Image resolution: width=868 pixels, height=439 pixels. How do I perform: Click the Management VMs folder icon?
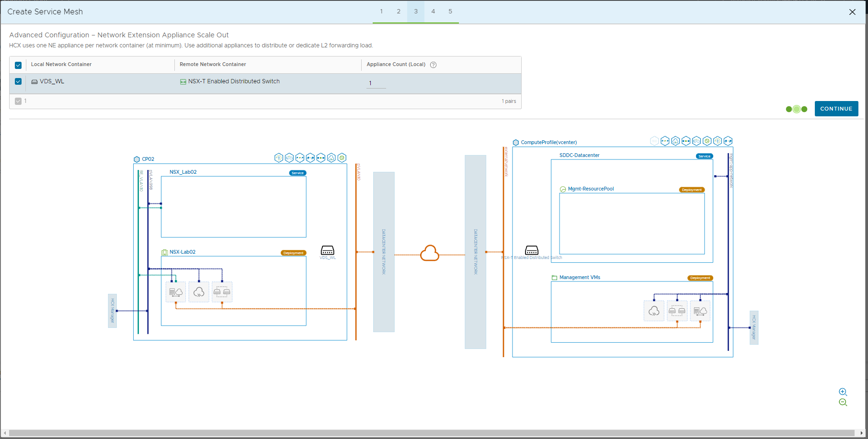click(x=555, y=278)
